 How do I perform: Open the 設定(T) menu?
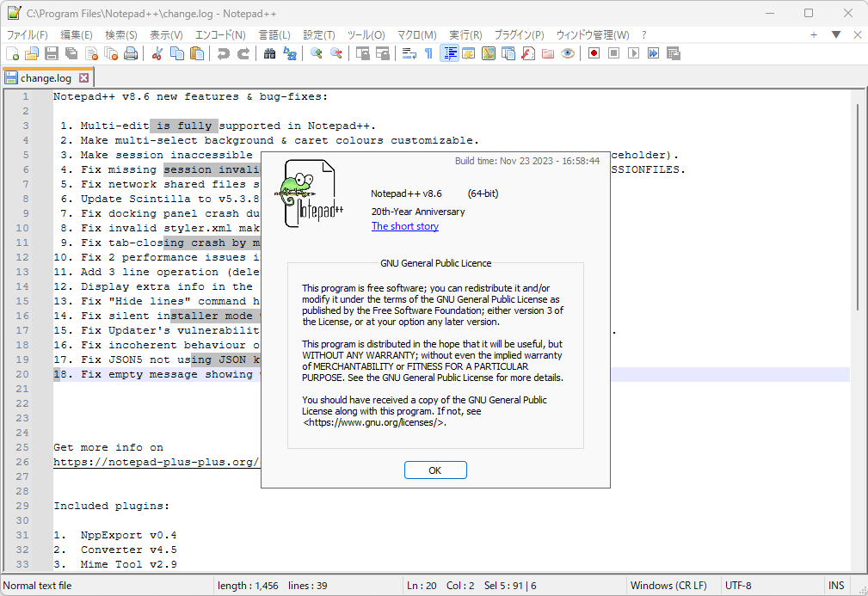click(318, 34)
